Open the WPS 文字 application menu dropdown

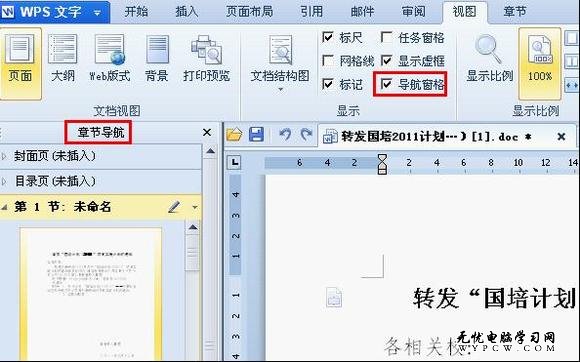pyautogui.click(x=97, y=13)
